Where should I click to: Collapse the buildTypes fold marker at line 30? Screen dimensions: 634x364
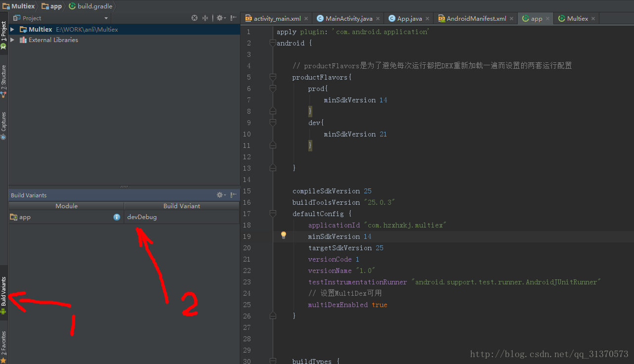(x=272, y=361)
